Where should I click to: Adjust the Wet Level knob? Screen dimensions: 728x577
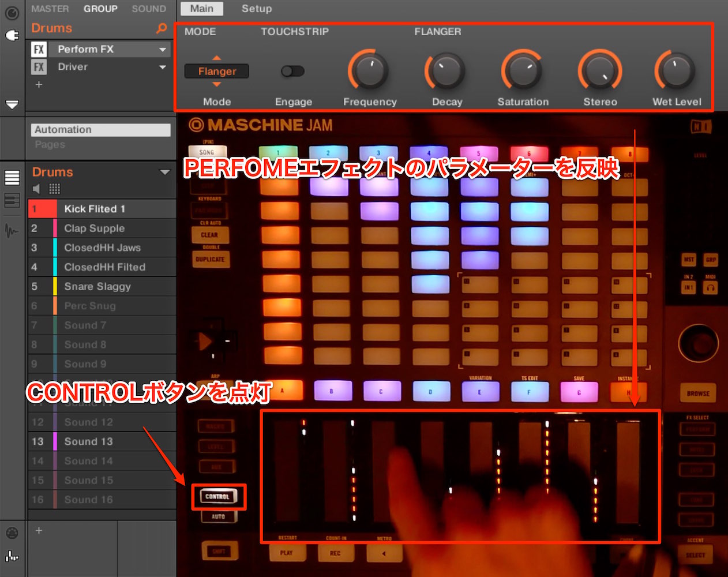coord(676,70)
